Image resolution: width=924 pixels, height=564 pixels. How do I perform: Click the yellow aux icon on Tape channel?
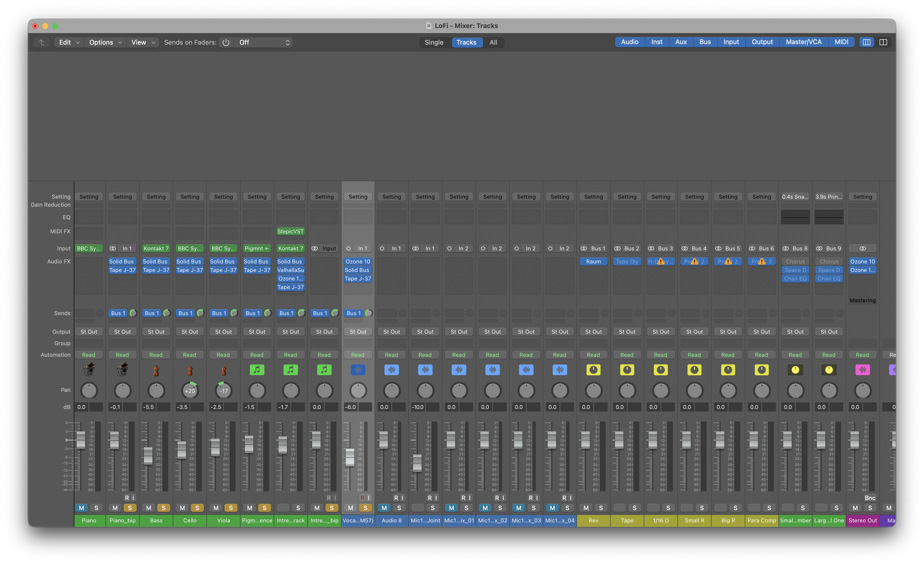(627, 370)
